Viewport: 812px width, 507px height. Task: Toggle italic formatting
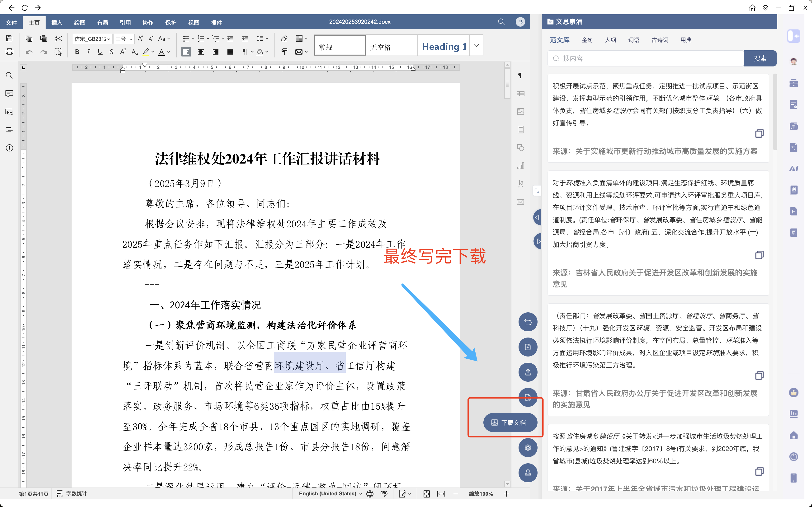[89, 52]
